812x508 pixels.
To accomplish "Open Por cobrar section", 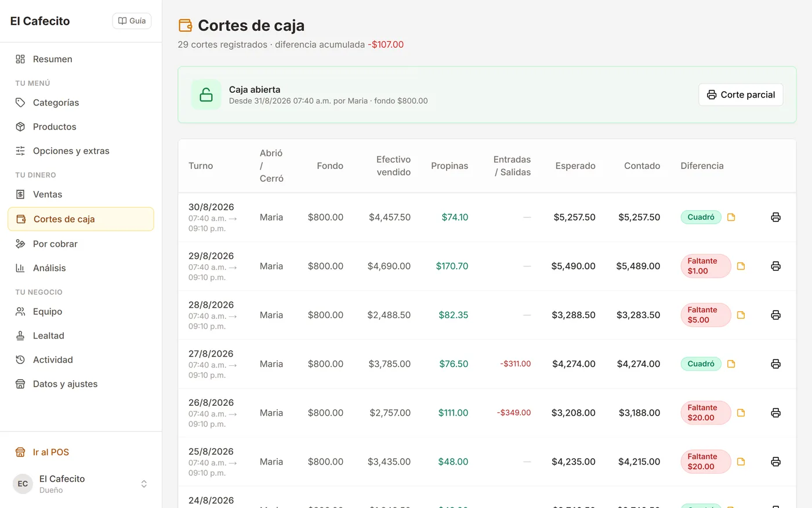I will coord(81,244).
